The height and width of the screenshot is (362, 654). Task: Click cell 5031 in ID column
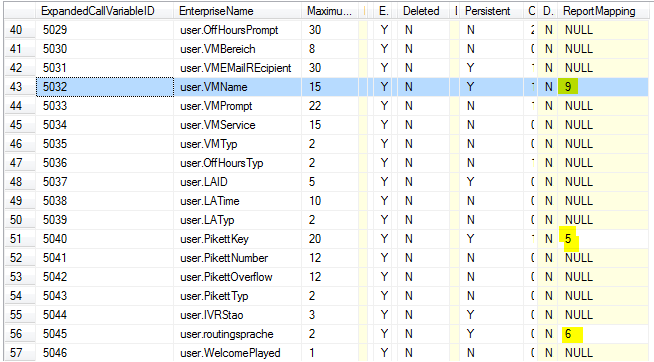tap(104, 68)
